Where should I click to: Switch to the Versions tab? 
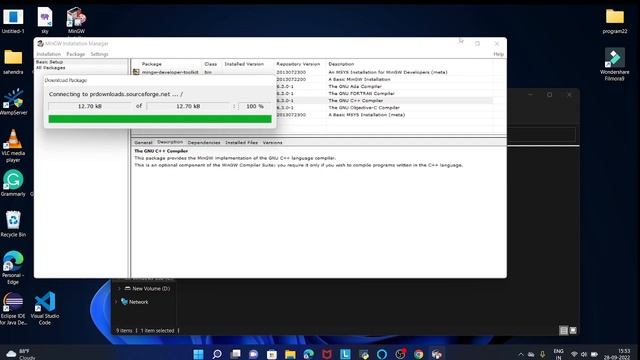[x=272, y=142]
